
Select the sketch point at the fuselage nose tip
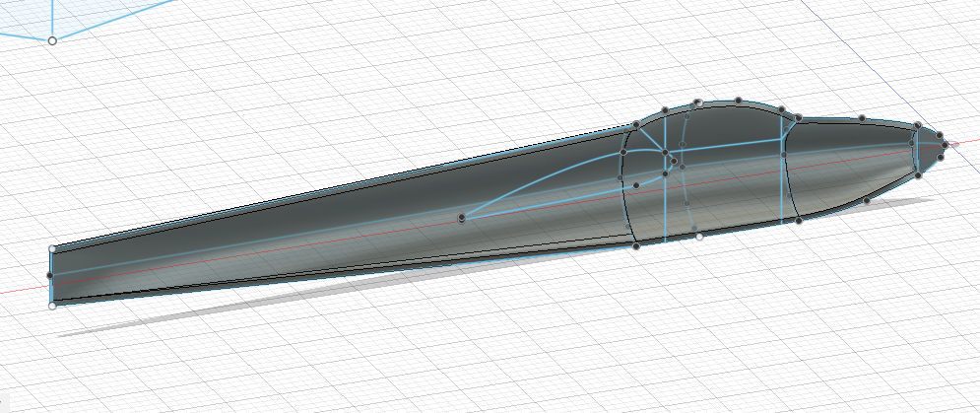click(945, 145)
